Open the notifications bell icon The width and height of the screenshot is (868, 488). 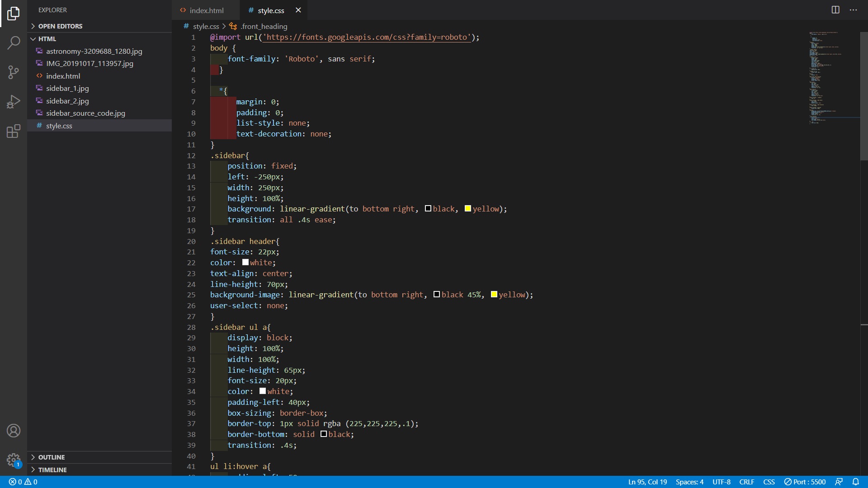855,482
